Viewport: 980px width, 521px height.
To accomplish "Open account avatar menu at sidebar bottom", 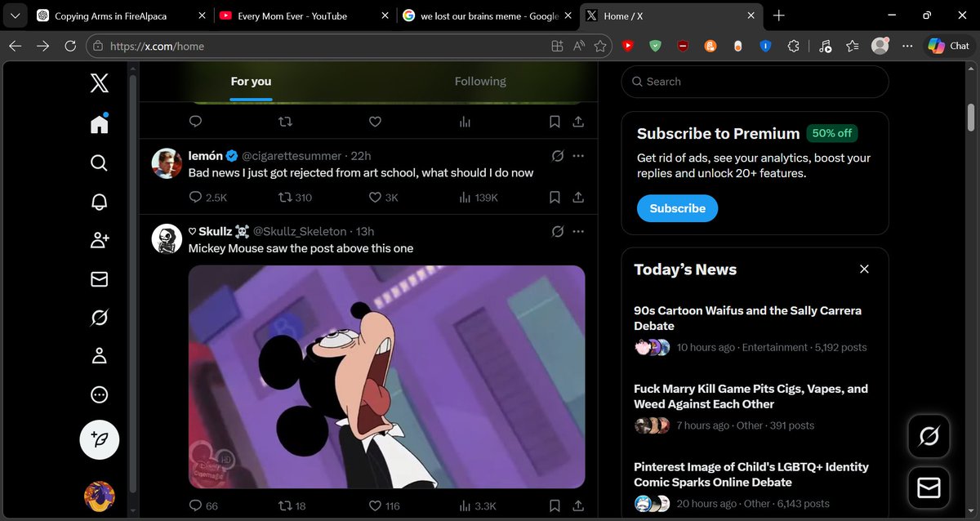I will pyautogui.click(x=100, y=496).
